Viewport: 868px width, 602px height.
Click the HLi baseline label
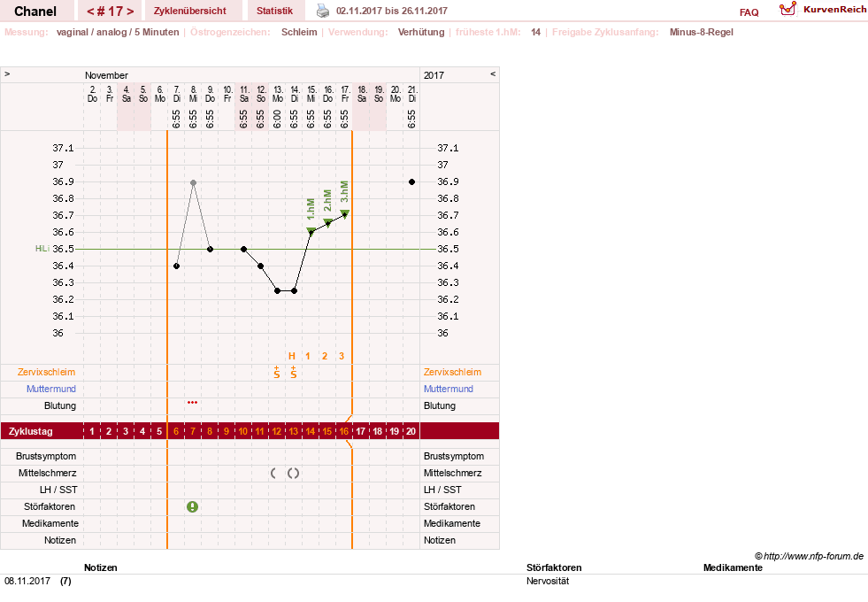(42, 249)
